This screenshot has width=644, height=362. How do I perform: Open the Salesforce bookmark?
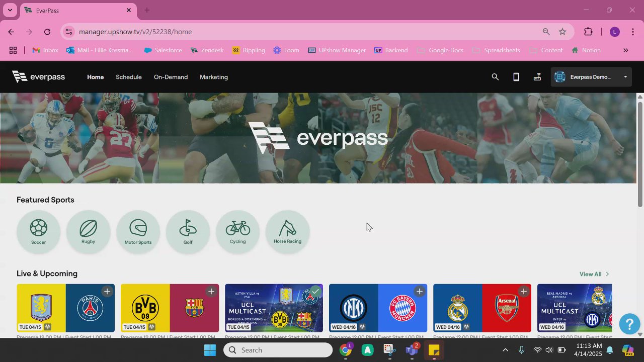pyautogui.click(x=163, y=50)
